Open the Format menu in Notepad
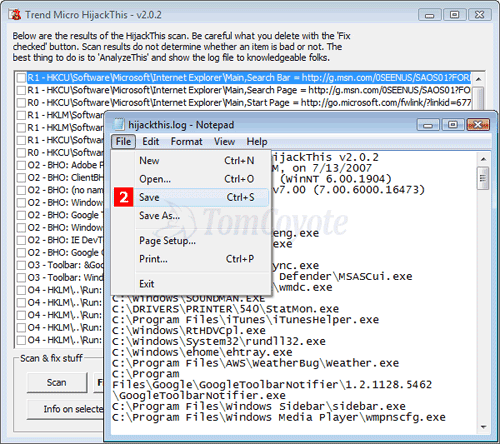Viewport: 500px width, 444px height. 187,141
